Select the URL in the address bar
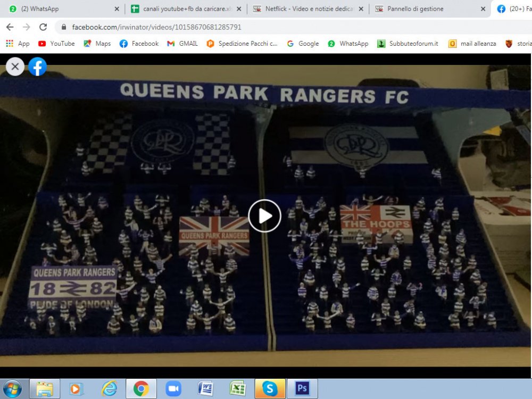532x399 pixels. tap(156, 27)
